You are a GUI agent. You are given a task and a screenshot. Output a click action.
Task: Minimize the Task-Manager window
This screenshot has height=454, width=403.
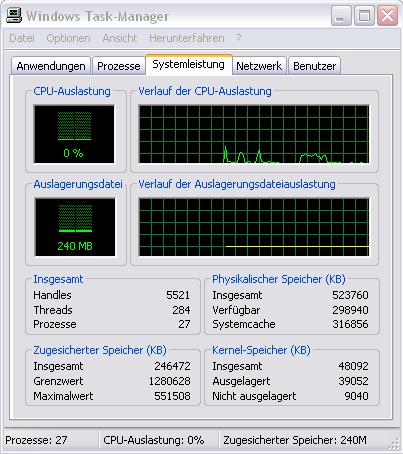tap(341, 15)
